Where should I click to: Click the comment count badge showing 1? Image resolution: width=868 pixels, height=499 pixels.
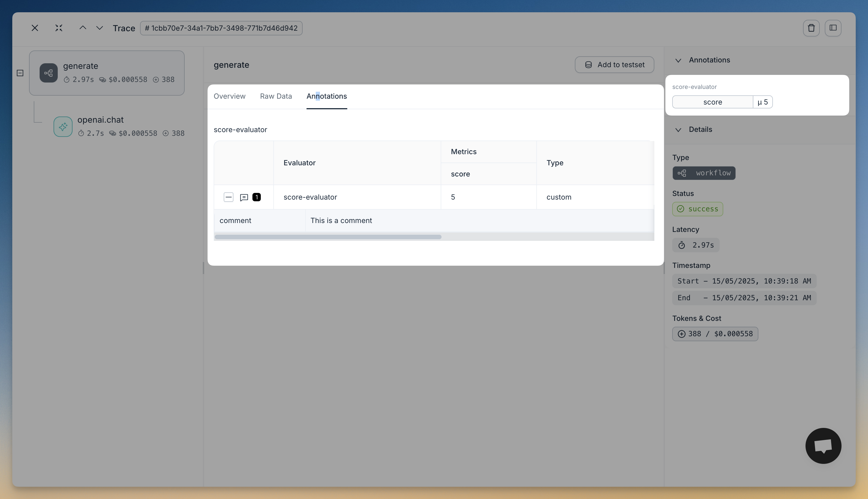[x=256, y=197]
